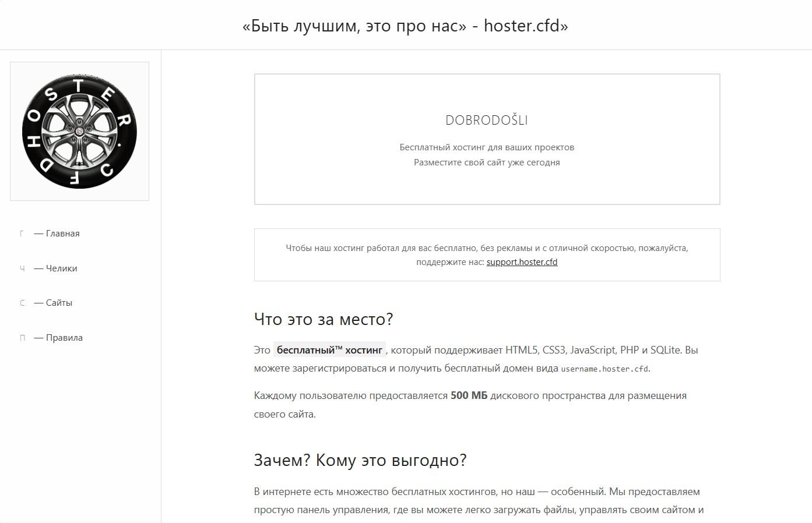812x523 pixels.
Task: Click the username.hoster.cfd domain example
Action: [604, 369]
